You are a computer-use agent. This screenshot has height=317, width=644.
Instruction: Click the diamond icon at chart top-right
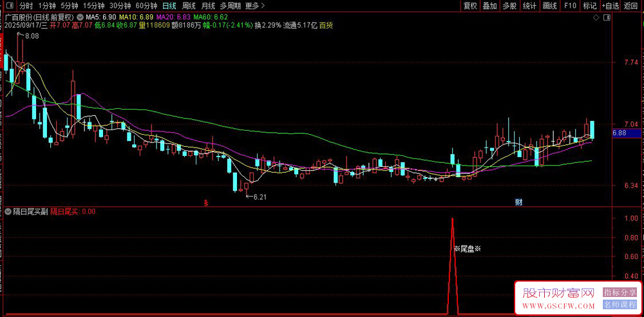coord(596,17)
